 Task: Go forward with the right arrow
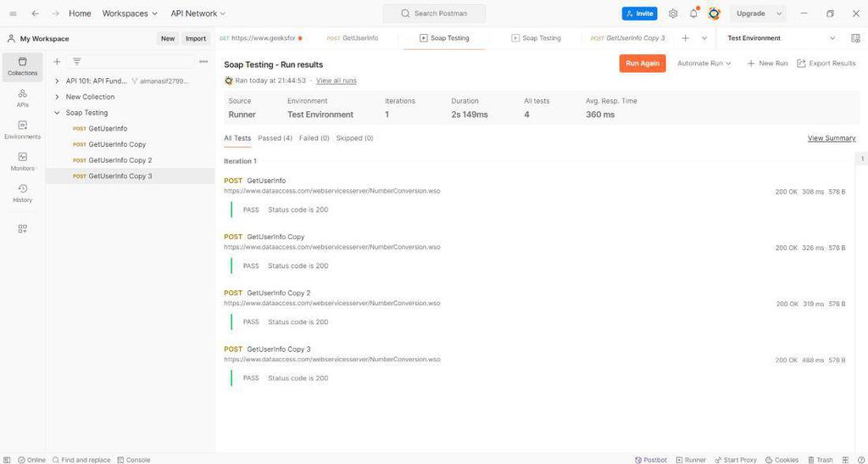click(55, 14)
